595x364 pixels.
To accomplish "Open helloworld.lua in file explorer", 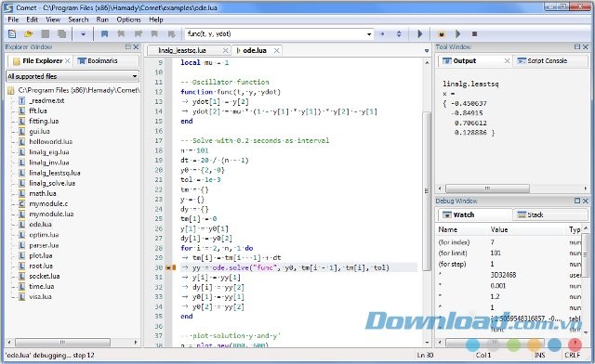I will point(50,141).
